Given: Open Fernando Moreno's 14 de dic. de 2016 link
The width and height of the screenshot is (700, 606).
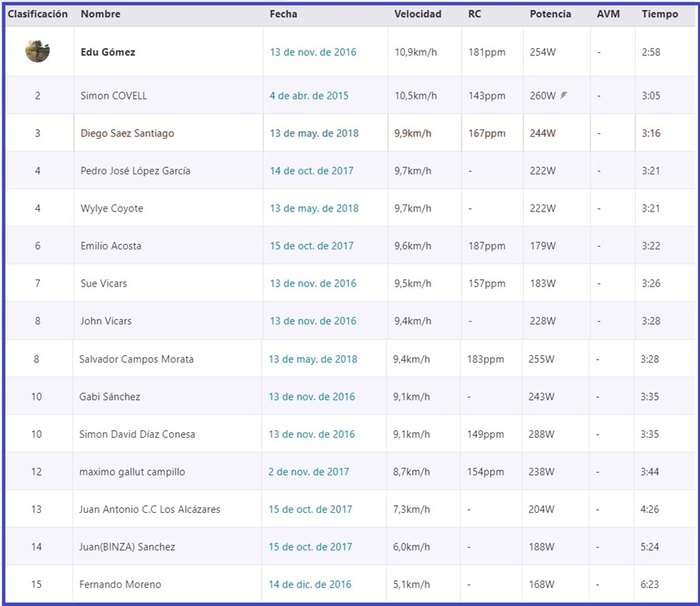Looking at the screenshot, I should coord(310,584).
